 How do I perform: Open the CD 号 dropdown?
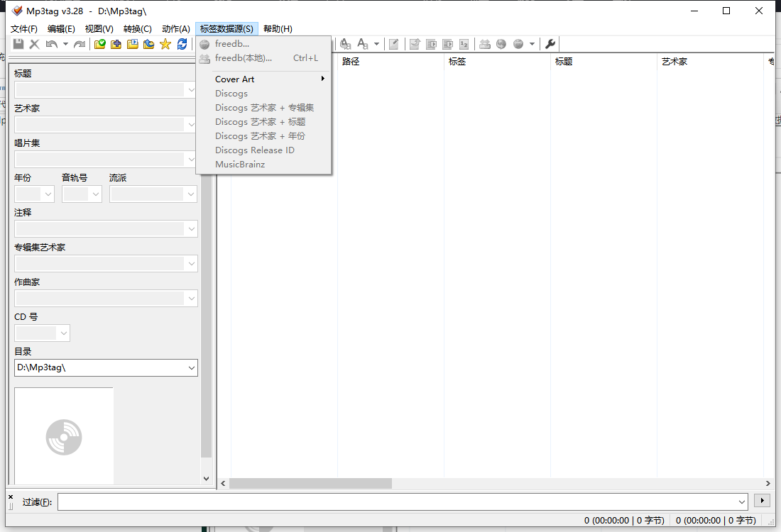(63, 333)
